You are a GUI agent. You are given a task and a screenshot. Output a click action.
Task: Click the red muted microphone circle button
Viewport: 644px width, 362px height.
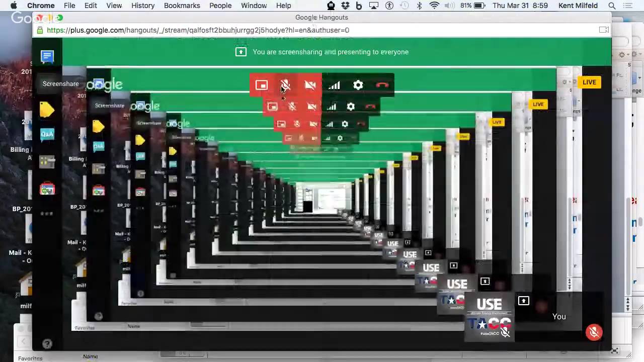tap(594, 332)
